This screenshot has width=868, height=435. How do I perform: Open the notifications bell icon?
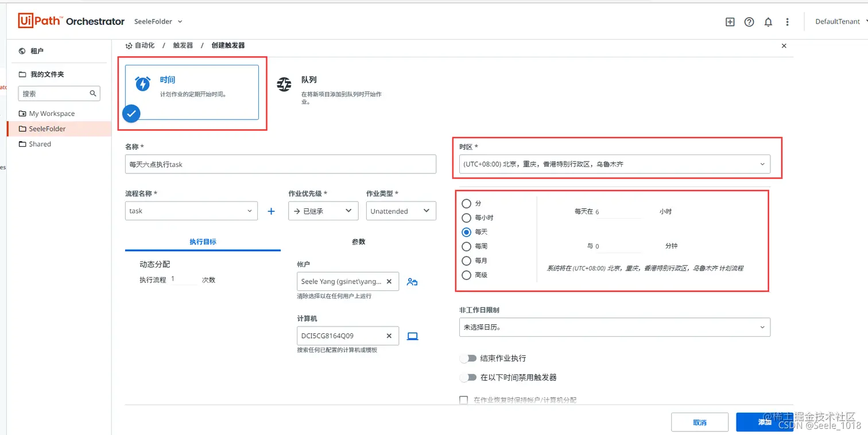tap(768, 22)
